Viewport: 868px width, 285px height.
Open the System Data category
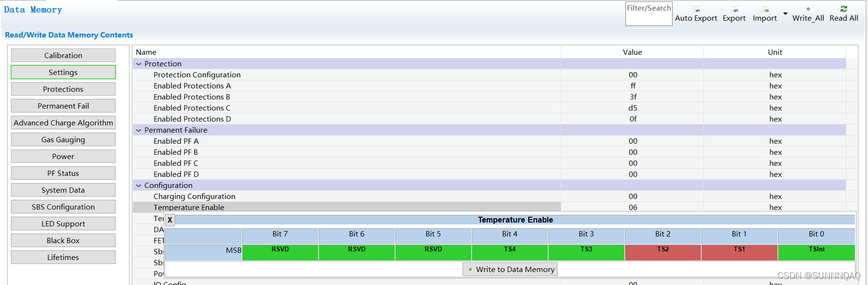pyautogui.click(x=63, y=190)
